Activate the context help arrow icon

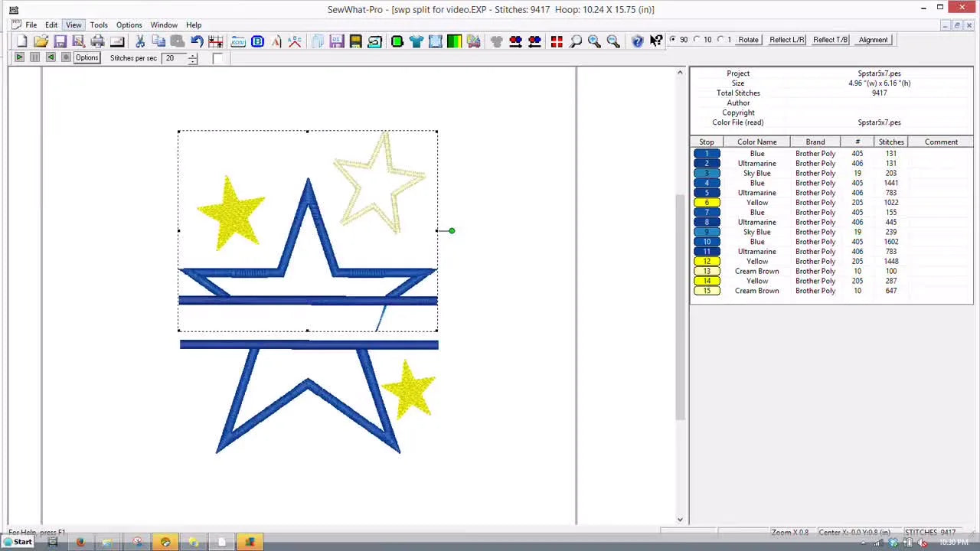[655, 40]
